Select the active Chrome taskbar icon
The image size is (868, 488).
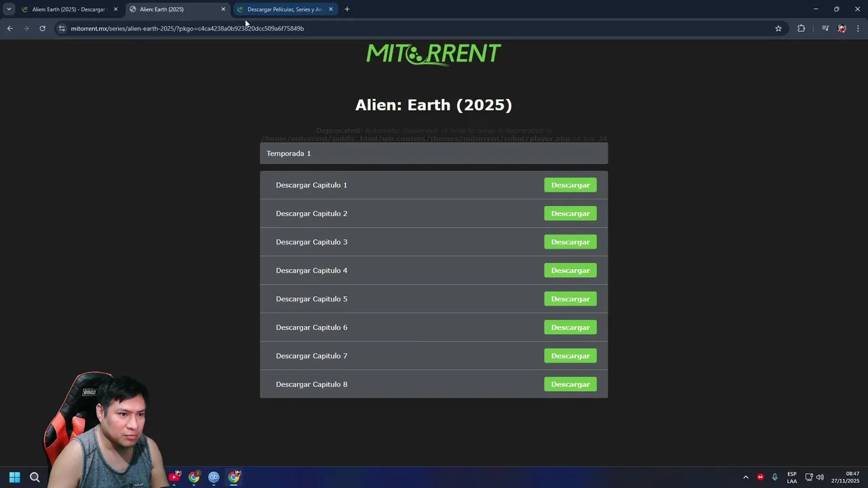point(234,477)
